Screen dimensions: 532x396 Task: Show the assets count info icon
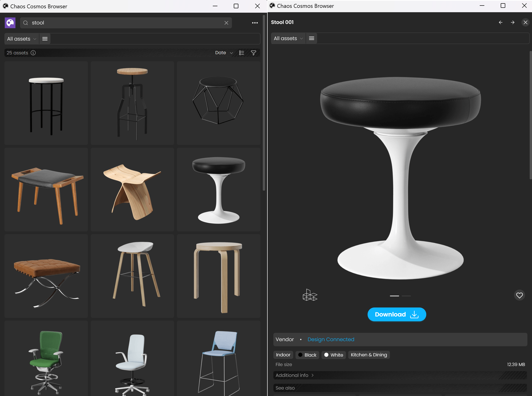(x=33, y=53)
